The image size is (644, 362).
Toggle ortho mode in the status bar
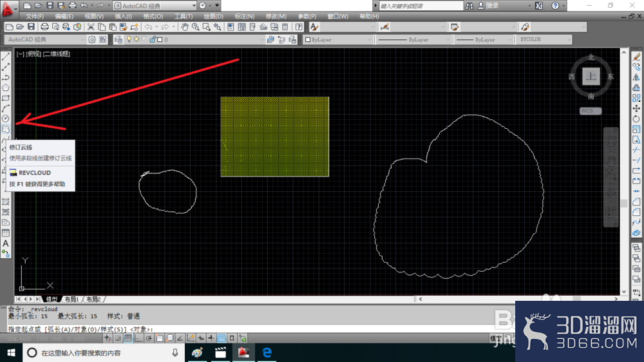click(x=138, y=338)
